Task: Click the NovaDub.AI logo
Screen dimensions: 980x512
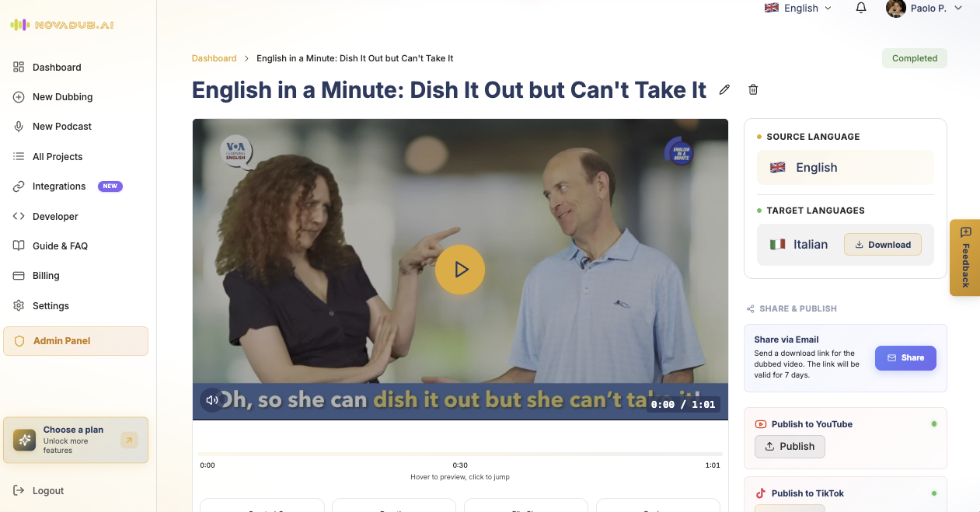Action: click(63, 25)
